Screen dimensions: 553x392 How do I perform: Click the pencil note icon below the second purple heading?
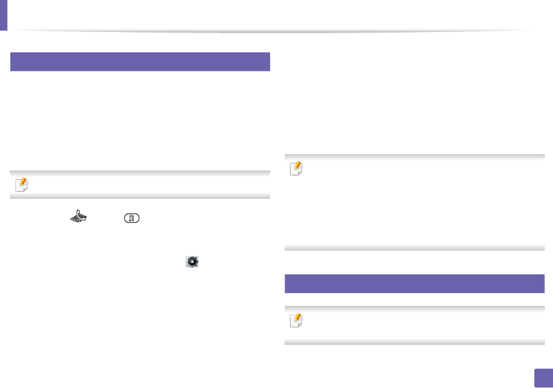[x=296, y=320]
